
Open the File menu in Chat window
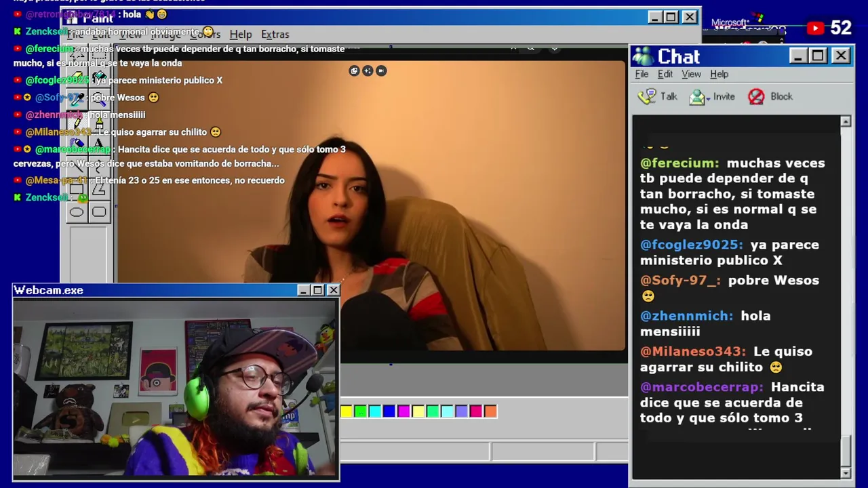[642, 74]
